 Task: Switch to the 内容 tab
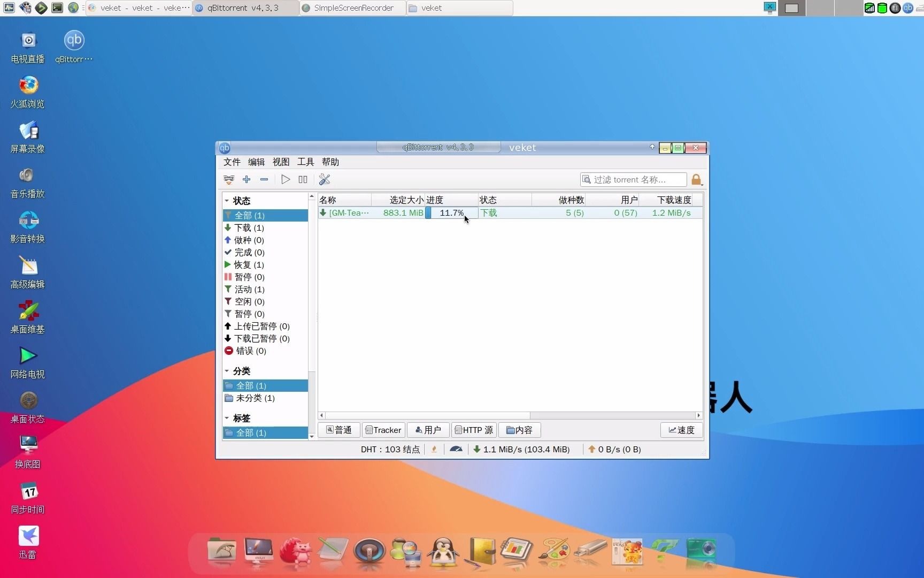[x=520, y=430]
